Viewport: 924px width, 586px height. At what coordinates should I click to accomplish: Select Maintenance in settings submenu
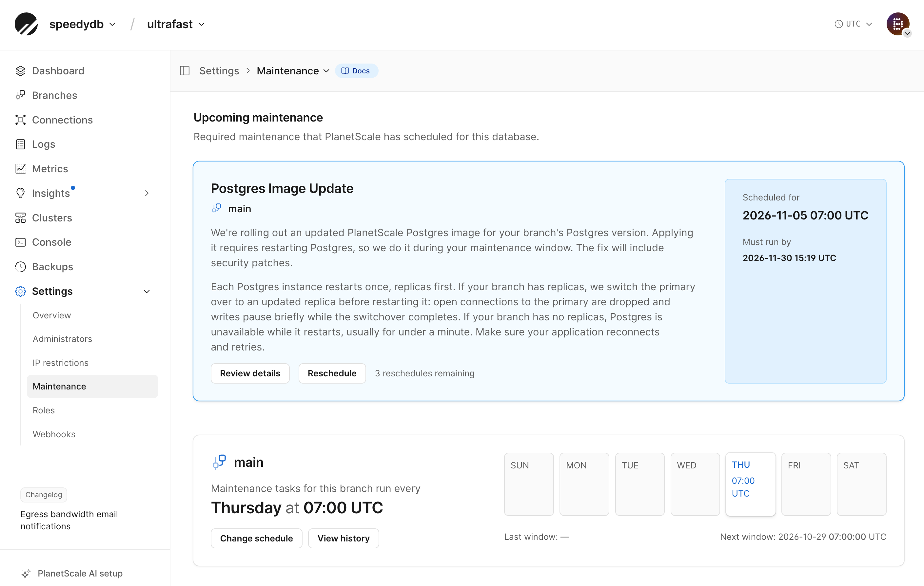[x=92, y=386]
